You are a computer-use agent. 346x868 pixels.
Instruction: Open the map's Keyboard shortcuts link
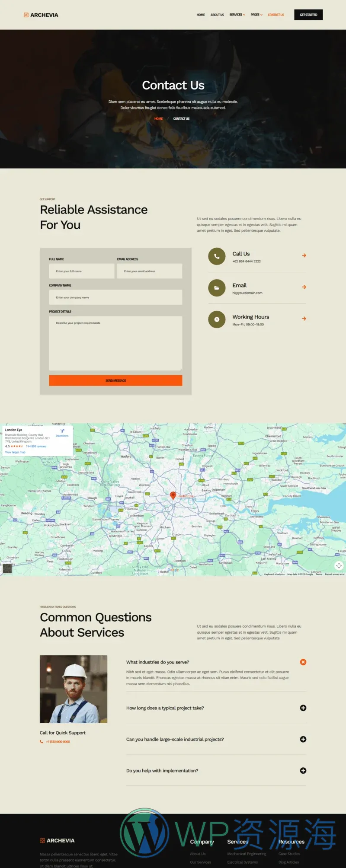coord(274,574)
